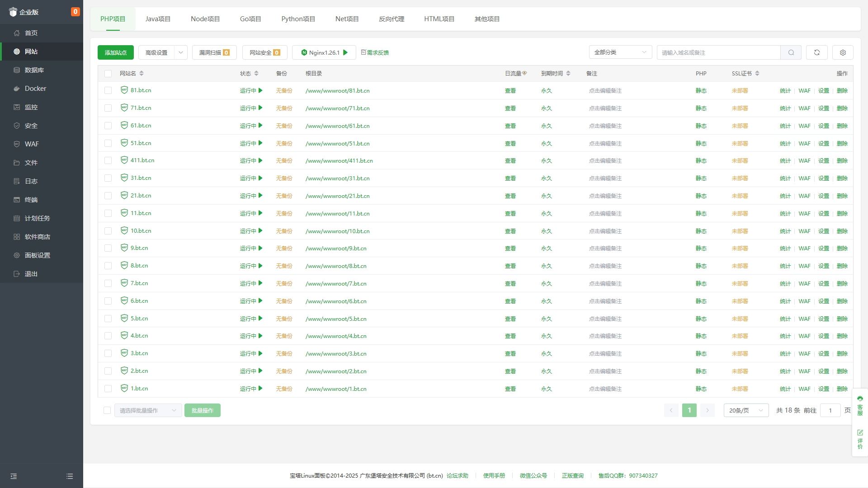The width and height of the screenshot is (868, 488).
Task: Tick the checkbox for 411.bt.cn row
Action: [108, 160]
